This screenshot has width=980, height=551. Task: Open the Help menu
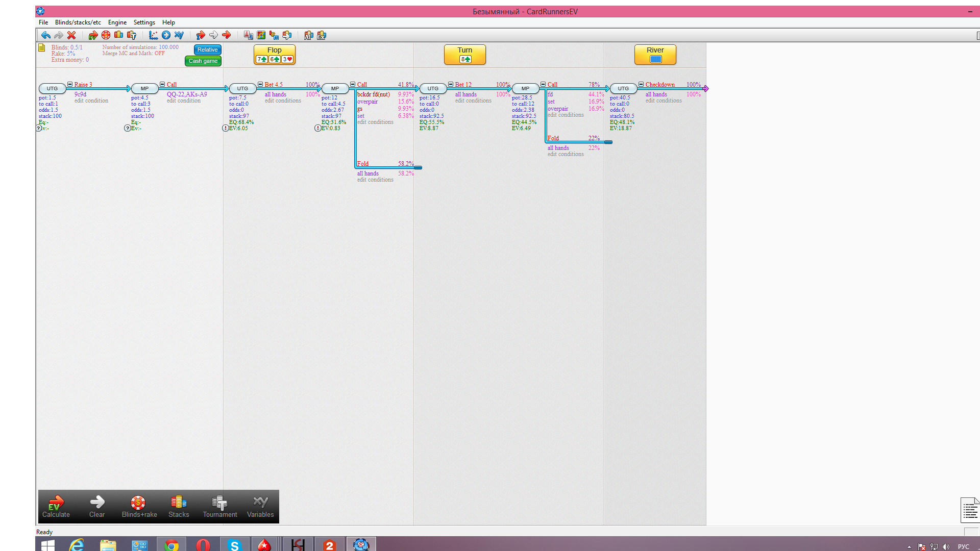pos(168,22)
